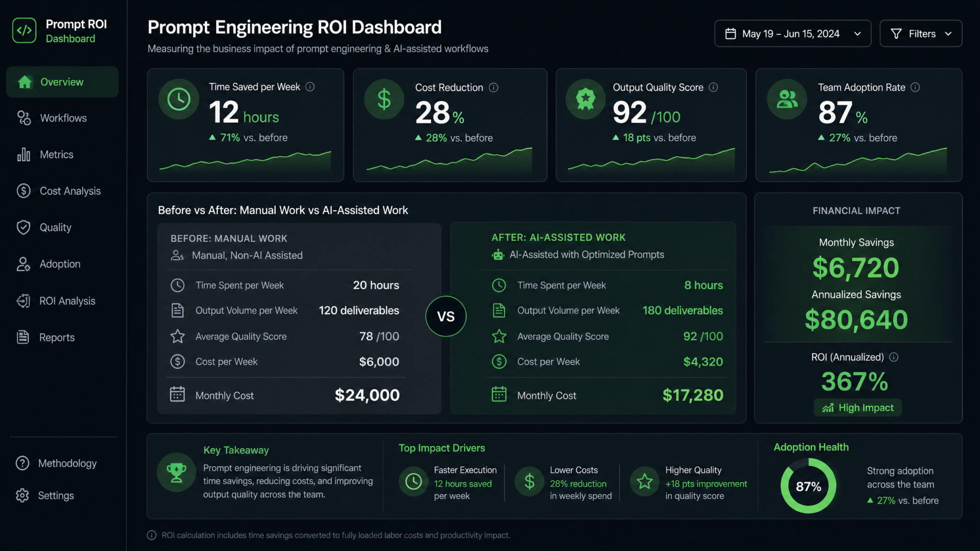Click the Settings gear icon
The height and width of the screenshot is (551, 980).
click(x=22, y=496)
